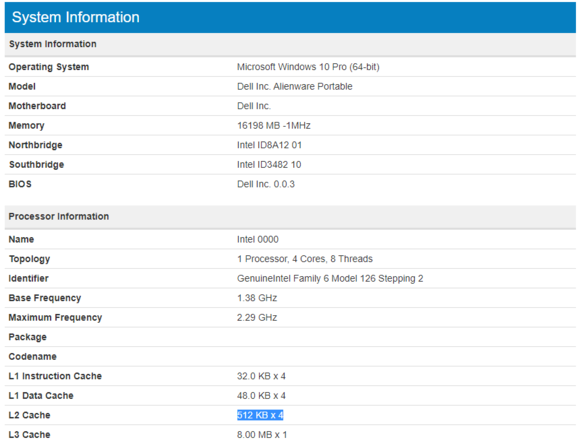The height and width of the screenshot is (446, 580).
Task: Click the 2.29 GHz maximum frequency value
Action: [x=257, y=318]
